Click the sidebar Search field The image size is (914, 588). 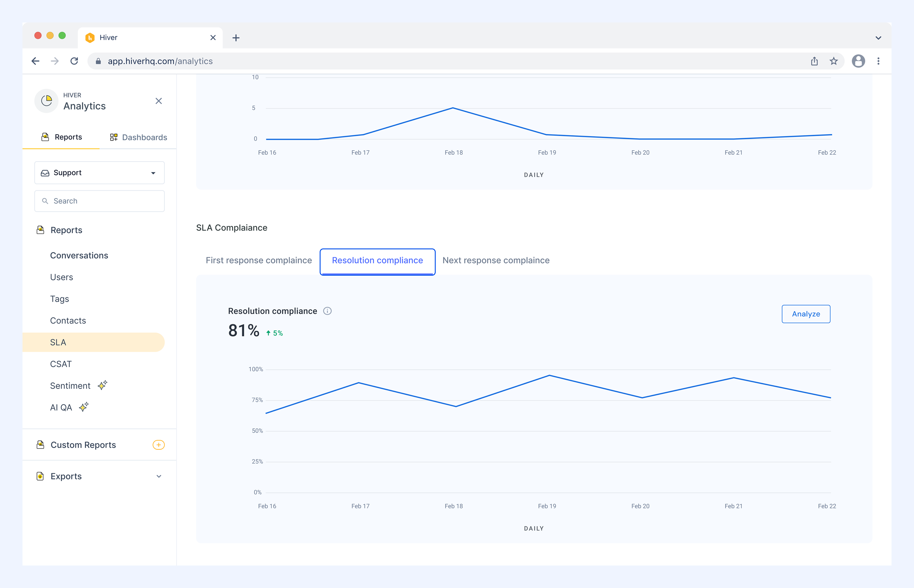click(x=99, y=201)
